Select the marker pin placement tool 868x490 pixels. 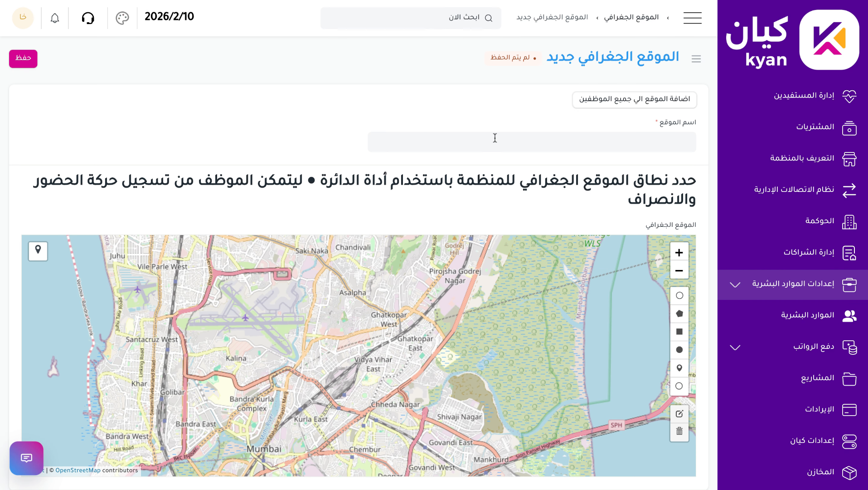[679, 368]
